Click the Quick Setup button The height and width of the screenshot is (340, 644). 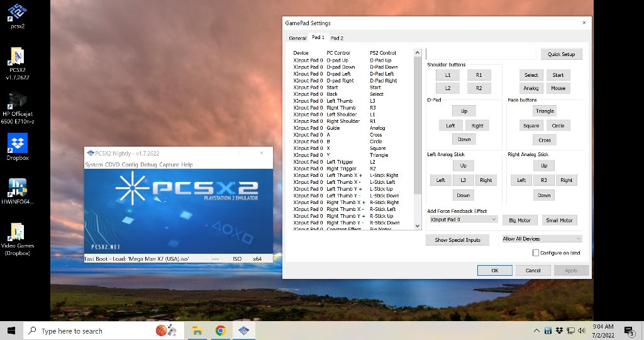(561, 54)
